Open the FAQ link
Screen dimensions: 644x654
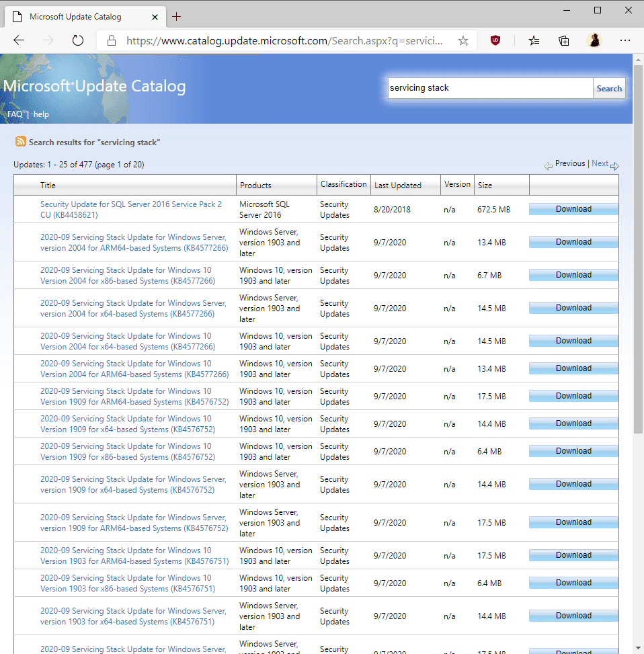[x=15, y=114]
